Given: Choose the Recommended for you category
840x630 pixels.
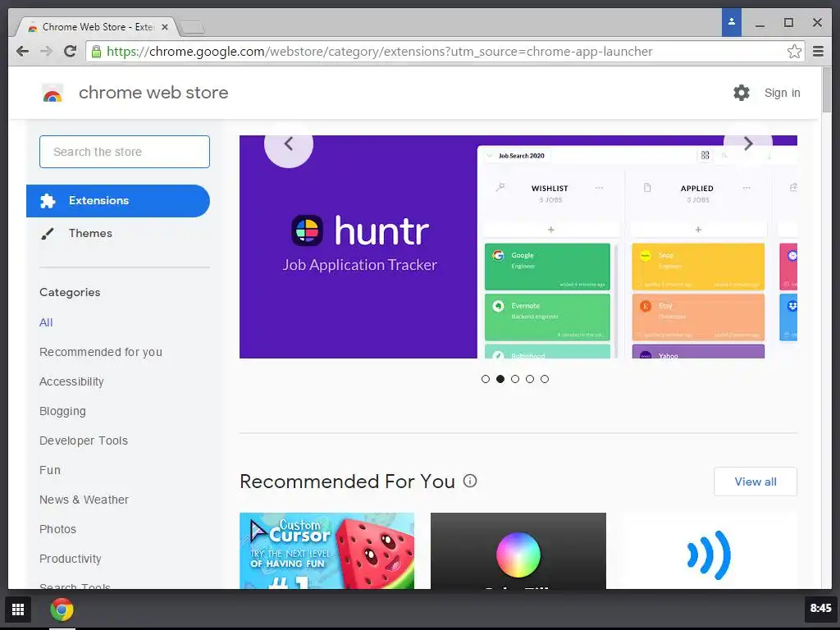Looking at the screenshot, I should [101, 352].
